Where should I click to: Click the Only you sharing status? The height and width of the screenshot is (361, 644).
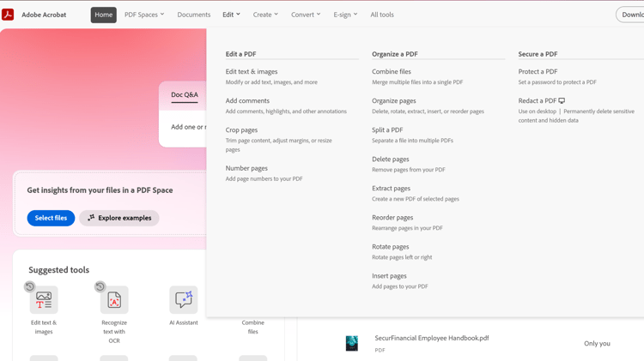point(597,343)
